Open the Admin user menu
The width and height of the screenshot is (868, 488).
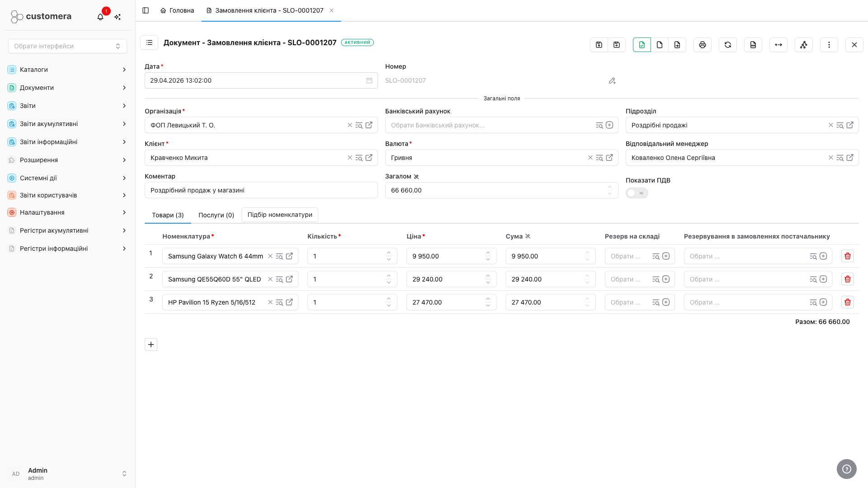coord(67,474)
